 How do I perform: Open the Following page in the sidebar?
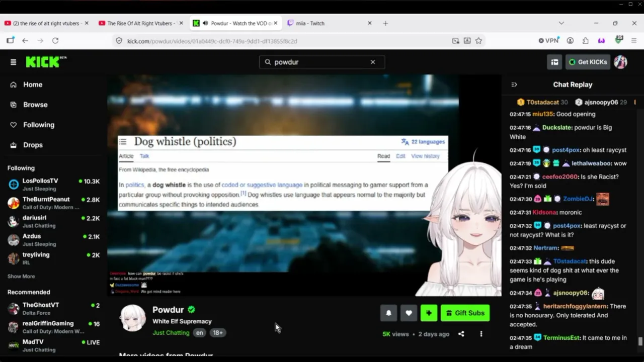(x=39, y=125)
